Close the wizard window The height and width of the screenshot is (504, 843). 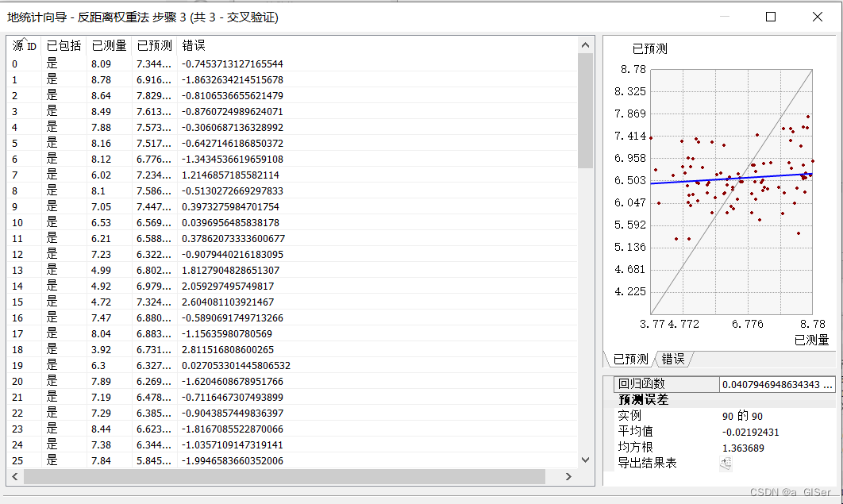tap(817, 17)
